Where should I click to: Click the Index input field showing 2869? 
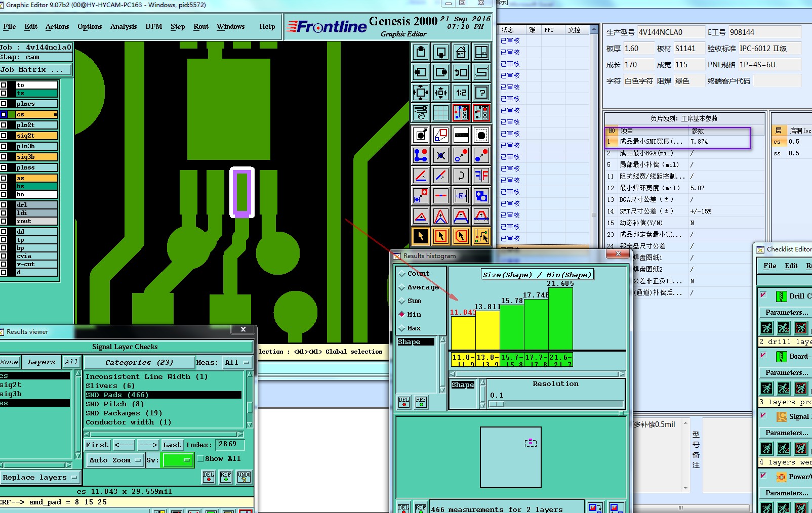(230, 445)
